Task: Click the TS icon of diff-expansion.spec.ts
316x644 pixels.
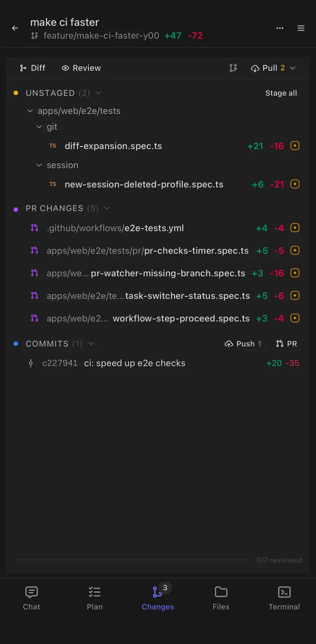Action: 53,146
